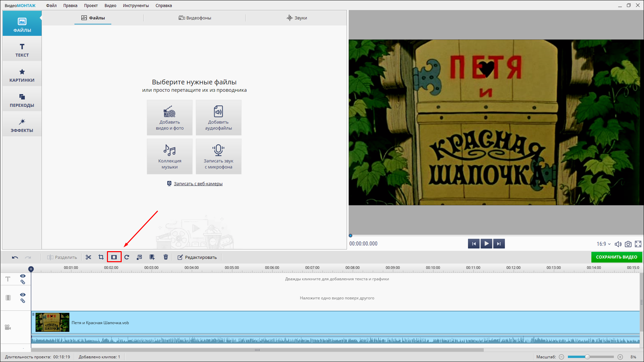The width and height of the screenshot is (644, 362).
Task: Click the redo arrow in toolbar
Action: click(x=28, y=257)
